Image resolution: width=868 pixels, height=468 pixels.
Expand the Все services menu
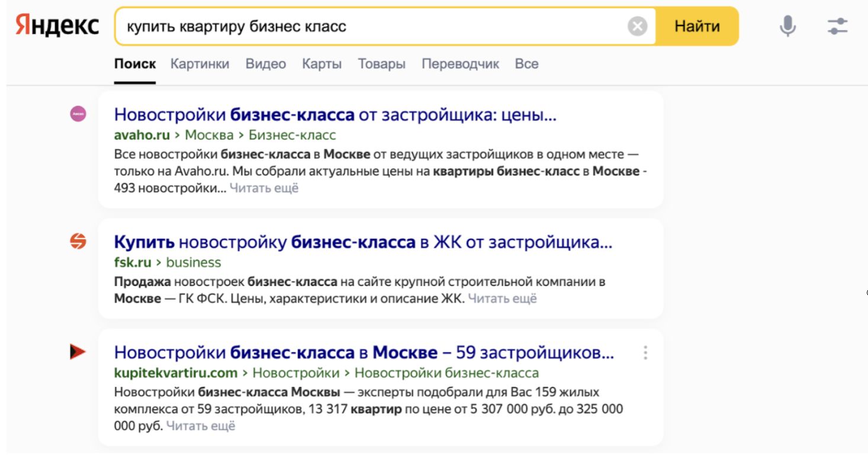click(x=526, y=64)
